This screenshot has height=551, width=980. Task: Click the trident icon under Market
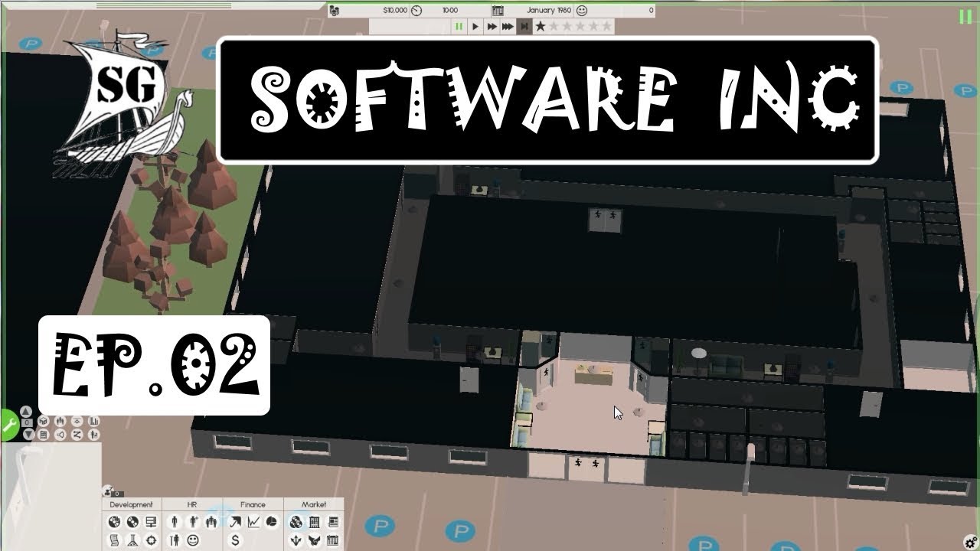(295, 540)
